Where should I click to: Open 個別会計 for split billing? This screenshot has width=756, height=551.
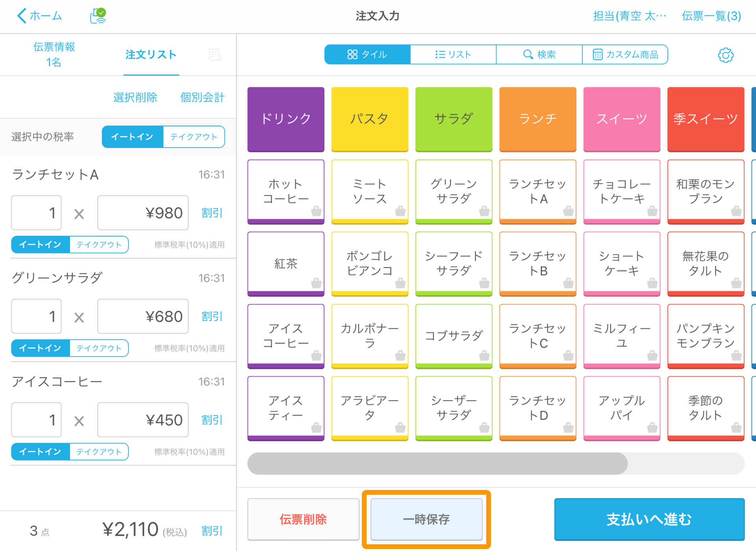(x=202, y=97)
